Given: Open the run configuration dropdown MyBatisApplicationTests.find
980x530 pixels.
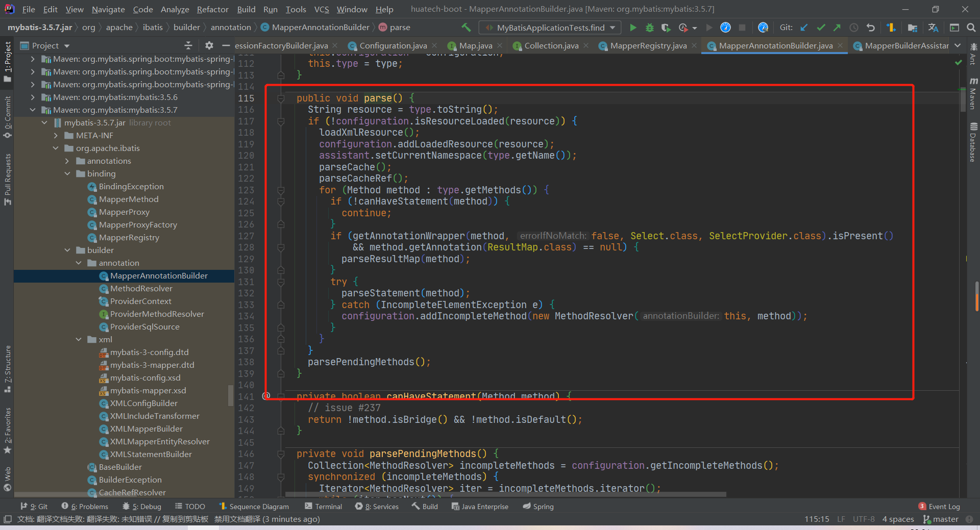Looking at the screenshot, I should click(x=550, y=28).
